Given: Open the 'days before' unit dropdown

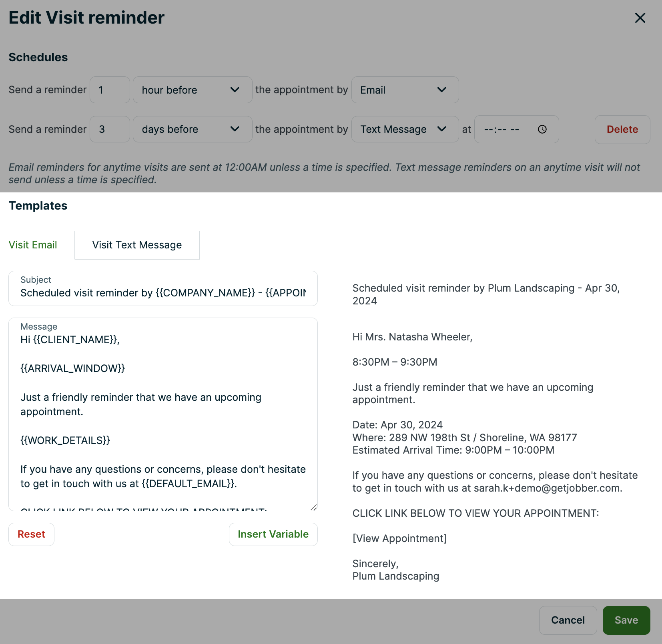Looking at the screenshot, I should click(x=192, y=129).
